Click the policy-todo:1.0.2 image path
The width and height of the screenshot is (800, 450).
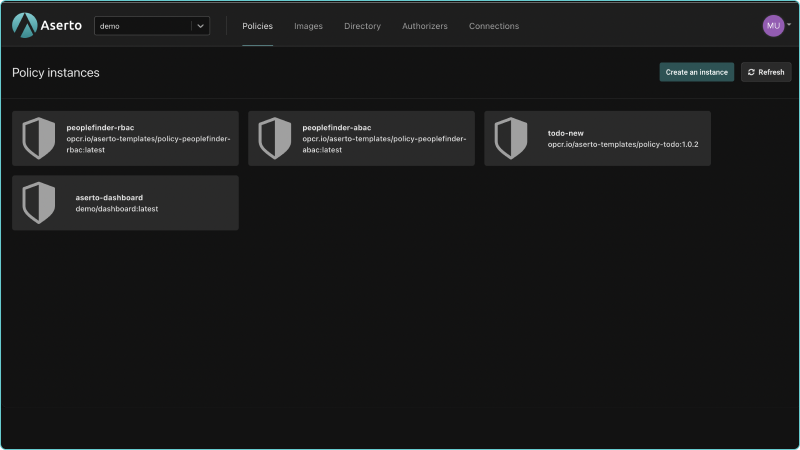tap(623, 144)
